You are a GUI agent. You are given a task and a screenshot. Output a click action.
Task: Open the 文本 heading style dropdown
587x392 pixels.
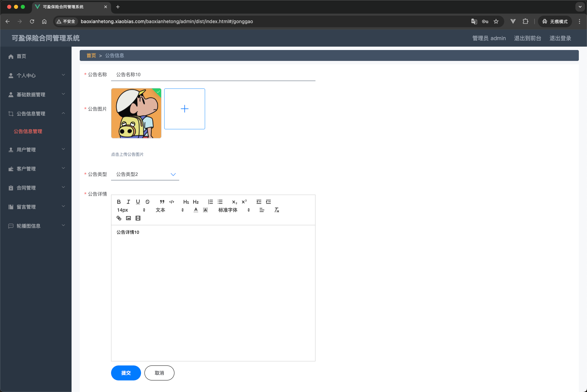(170, 210)
